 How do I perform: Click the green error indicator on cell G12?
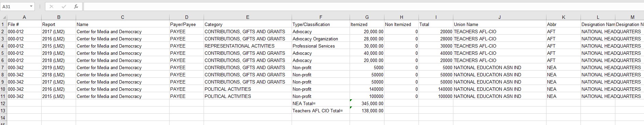pos(351,100)
